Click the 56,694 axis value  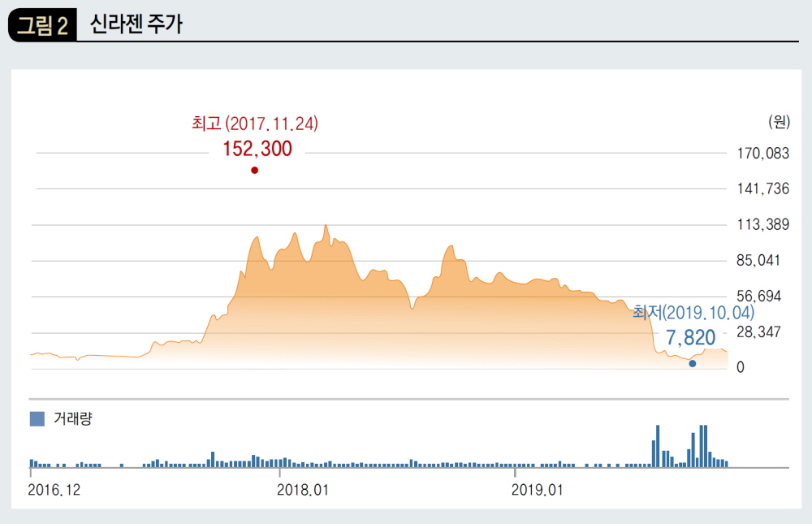tap(758, 296)
